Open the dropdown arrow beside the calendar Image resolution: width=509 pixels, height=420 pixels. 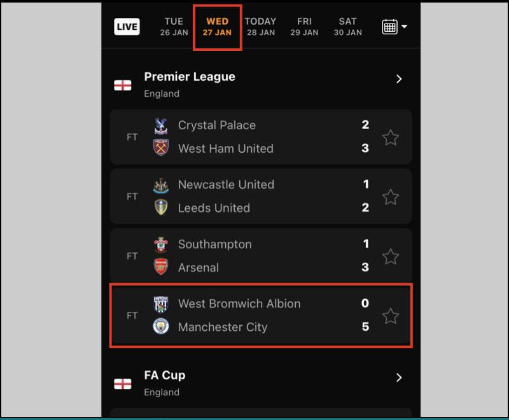click(x=404, y=27)
